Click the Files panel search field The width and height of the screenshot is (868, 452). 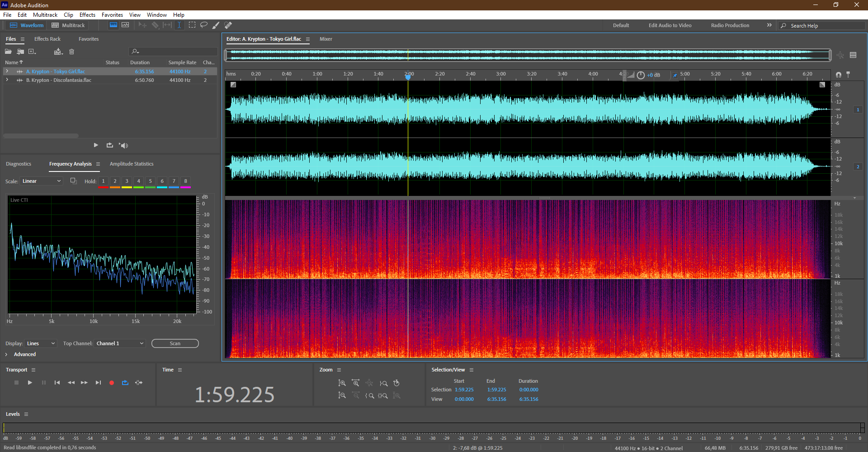173,52
